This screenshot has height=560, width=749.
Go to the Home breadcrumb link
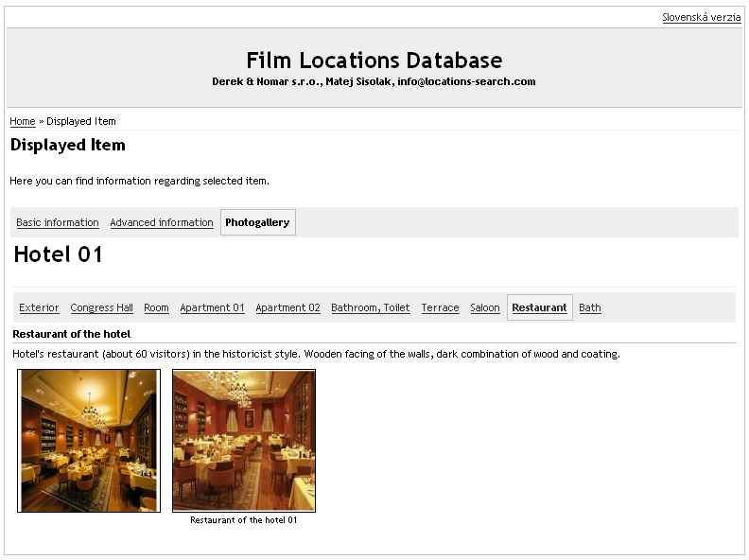point(23,121)
